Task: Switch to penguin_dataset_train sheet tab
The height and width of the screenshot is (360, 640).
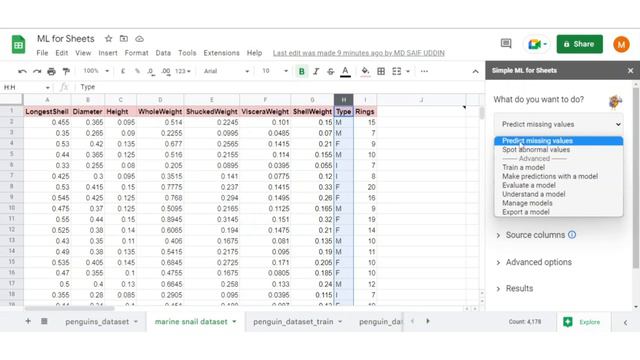Action: (x=293, y=322)
